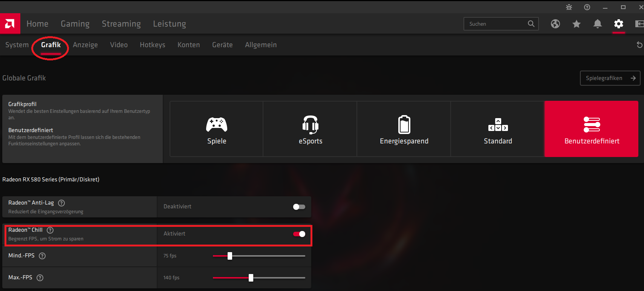Image resolution: width=644 pixels, height=291 pixels.
Task: Open favorites star icon
Action: (577, 24)
